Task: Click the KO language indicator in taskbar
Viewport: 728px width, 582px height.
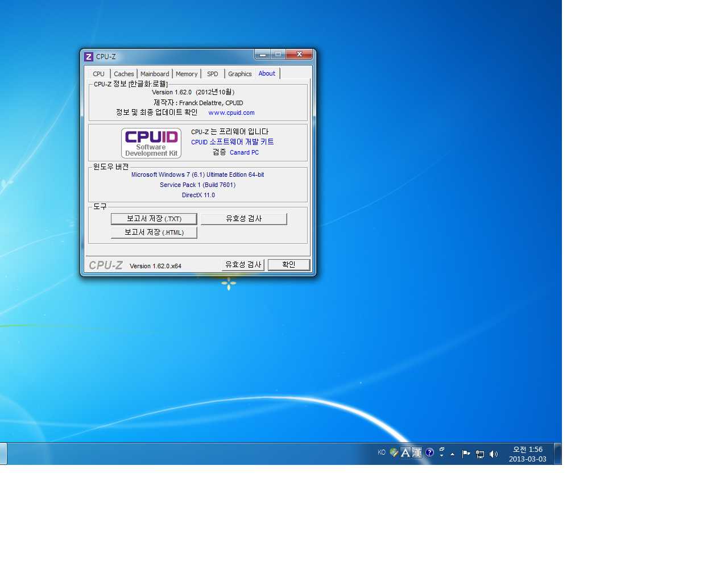Action: (x=382, y=452)
